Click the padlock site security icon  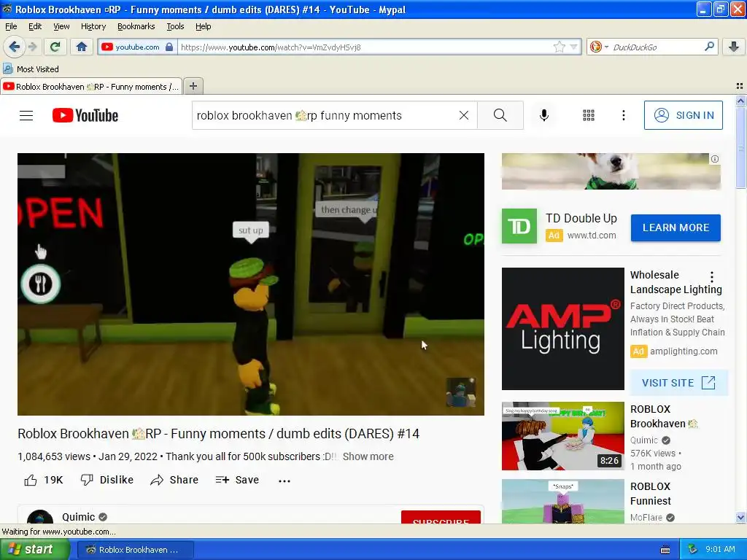click(x=169, y=47)
